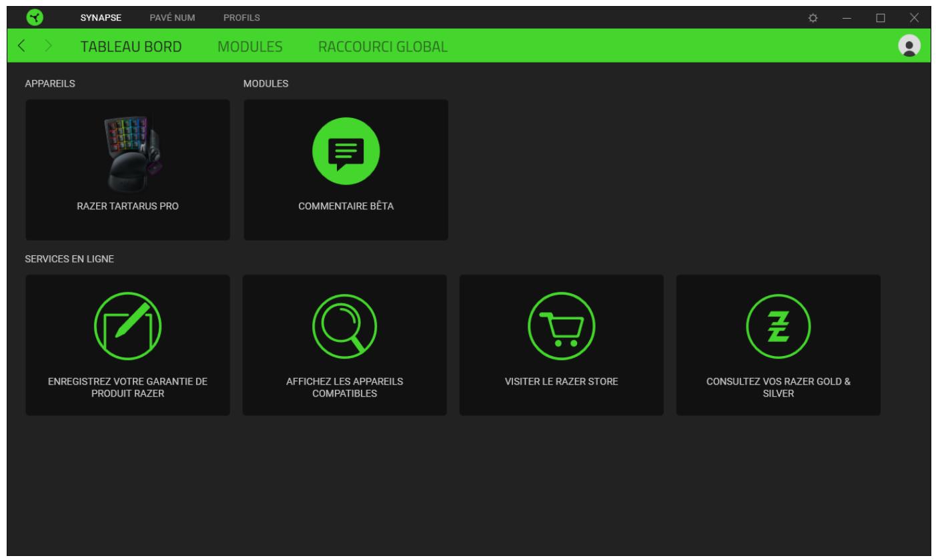Image resolution: width=936 pixels, height=560 pixels.
Task: Open the Razer Tartarus Pro device image
Action: point(135,154)
